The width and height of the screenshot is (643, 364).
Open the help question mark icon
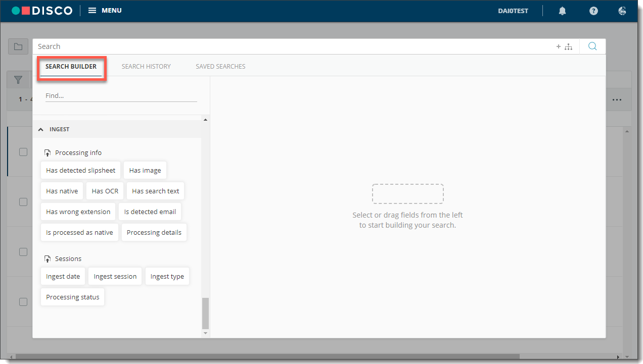pyautogui.click(x=593, y=11)
